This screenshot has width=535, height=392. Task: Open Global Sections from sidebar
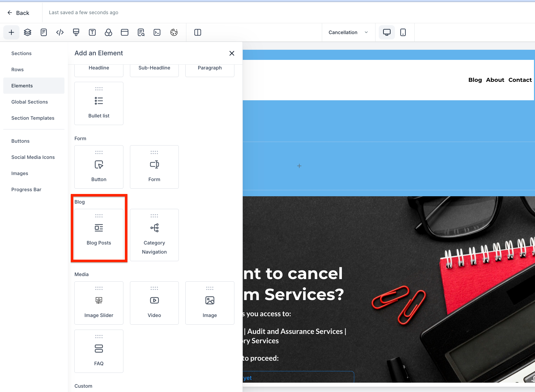[x=30, y=102]
